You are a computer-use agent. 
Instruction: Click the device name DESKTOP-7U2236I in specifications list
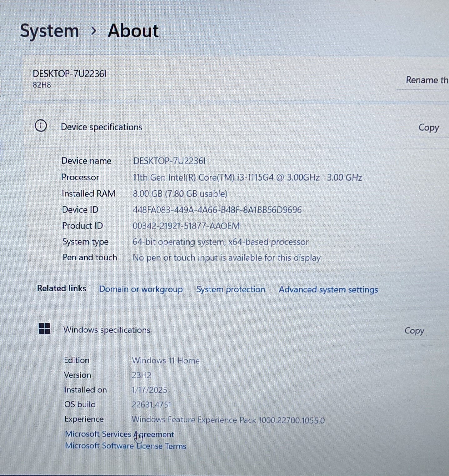[x=169, y=161]
